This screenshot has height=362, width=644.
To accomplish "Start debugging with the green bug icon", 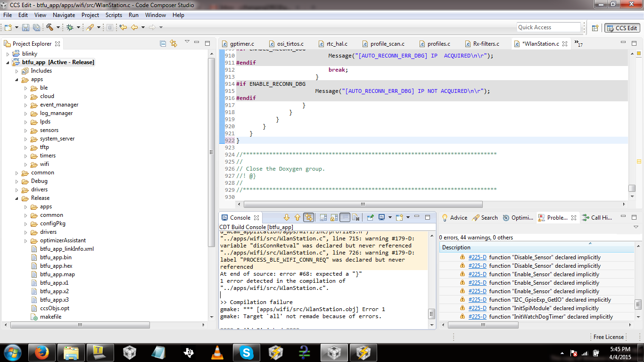I will click(x=70, y=28).
